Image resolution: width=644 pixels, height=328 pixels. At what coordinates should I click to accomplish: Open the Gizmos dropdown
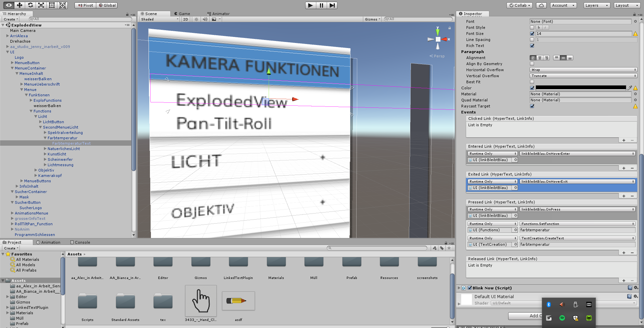(372, 19)
